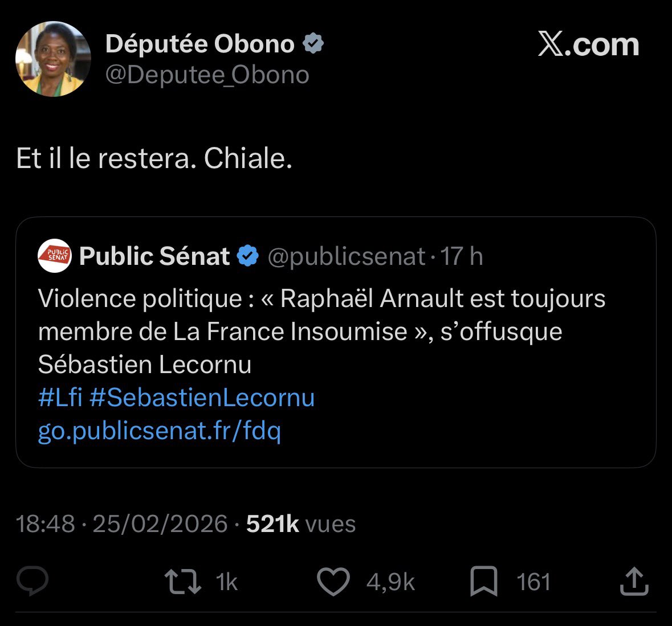Open the @Deputee_Obono handle

[207, 75]
